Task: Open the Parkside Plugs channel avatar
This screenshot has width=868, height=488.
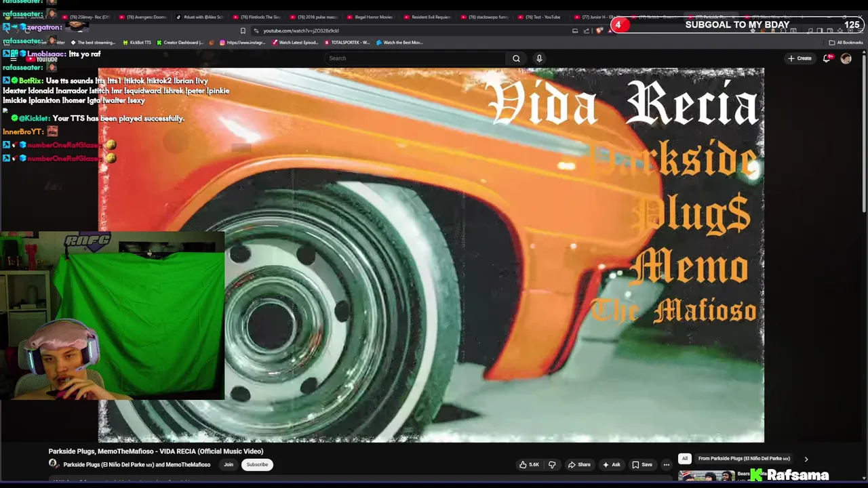Action: (54, 464)
